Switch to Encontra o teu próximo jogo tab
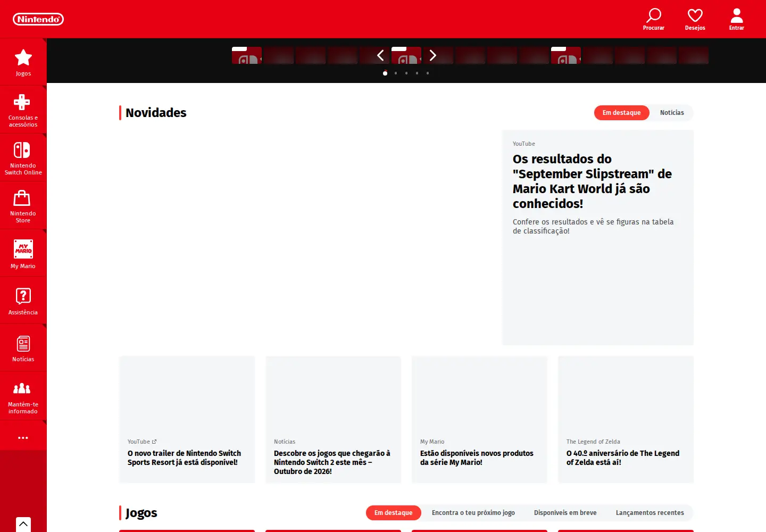The height and width of the screenshot is (532, 766). click(473, 513)
